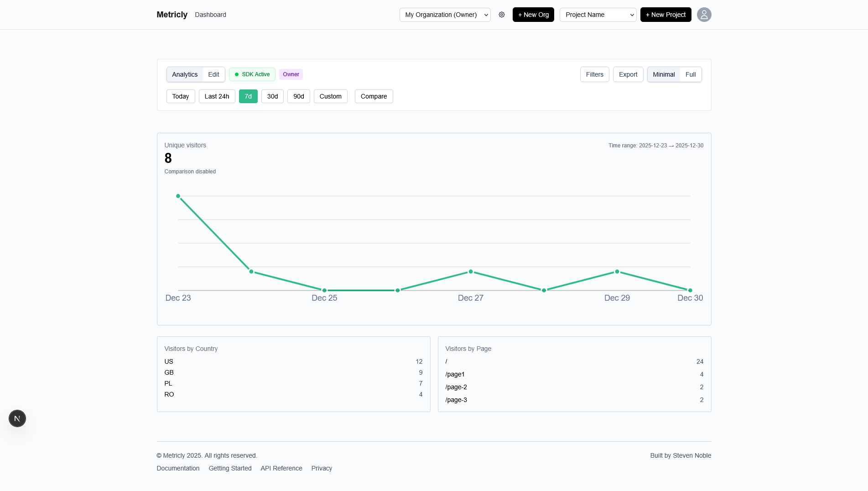Expand the Custom date range picker

click(330, 96)
